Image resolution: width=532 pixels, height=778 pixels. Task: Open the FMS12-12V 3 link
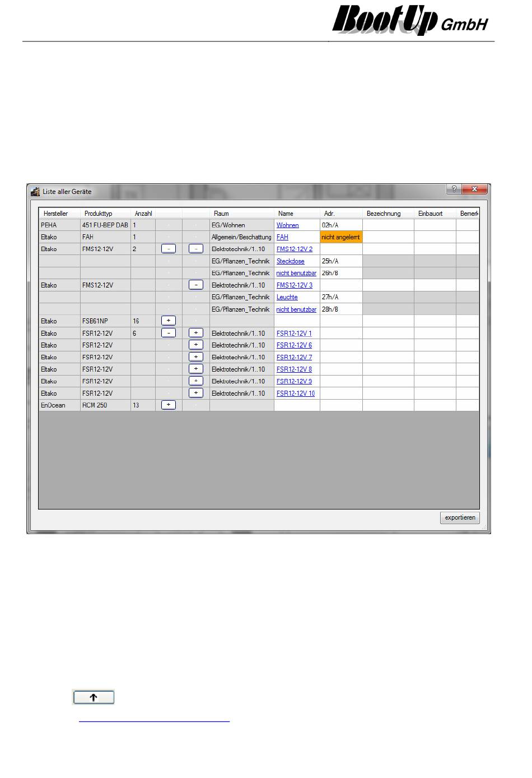295,285
